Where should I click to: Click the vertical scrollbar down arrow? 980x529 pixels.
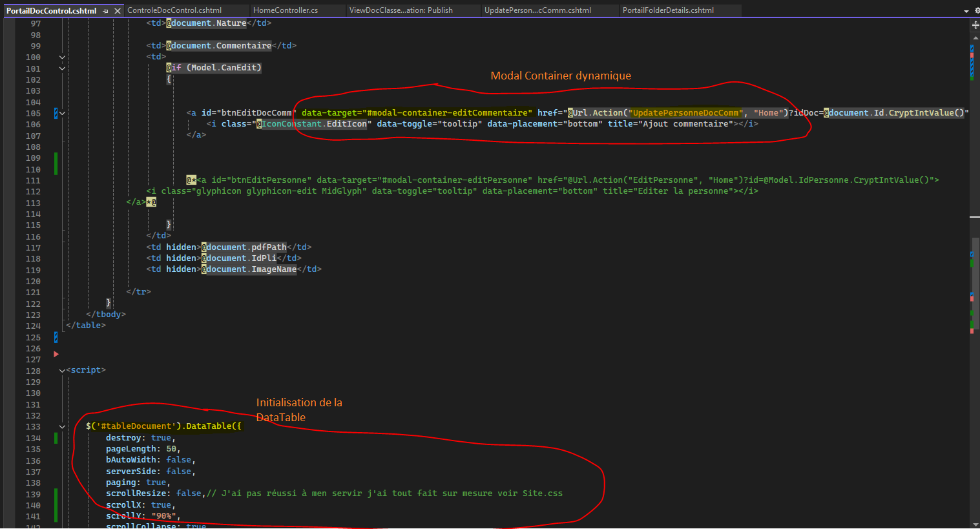(x=975, y=524)
